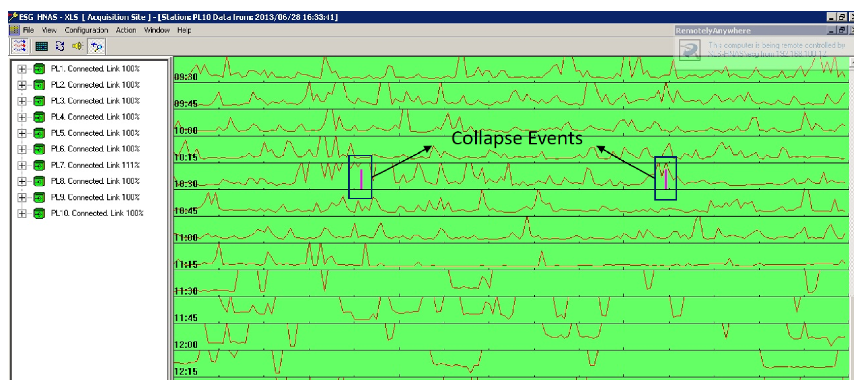Image resolution: width=868 pixels, height=391 pixels.
Task: Select the signal magnifier zoom tool
Action: click(97, 46)
